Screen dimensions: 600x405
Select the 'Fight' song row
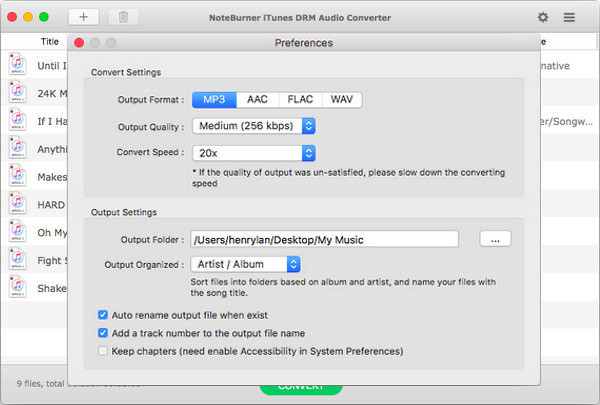click(x=34, y=261)
